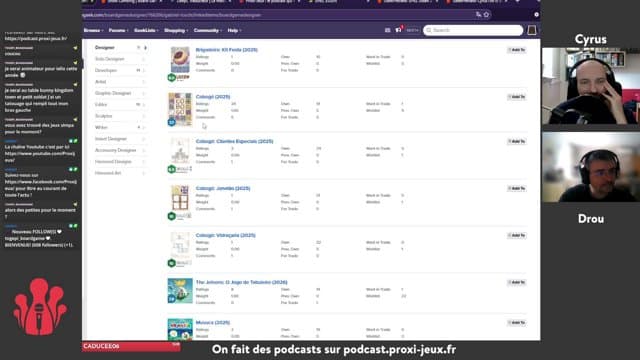Click the site search field
Screen dimensions: 640x360
click(473, 30)
